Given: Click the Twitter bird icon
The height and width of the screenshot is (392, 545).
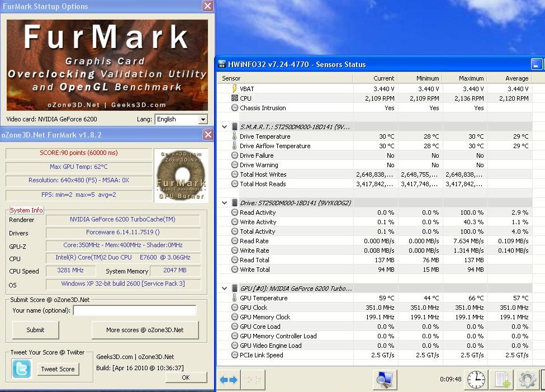Looking at the screenshot, I should coord(21,368).
